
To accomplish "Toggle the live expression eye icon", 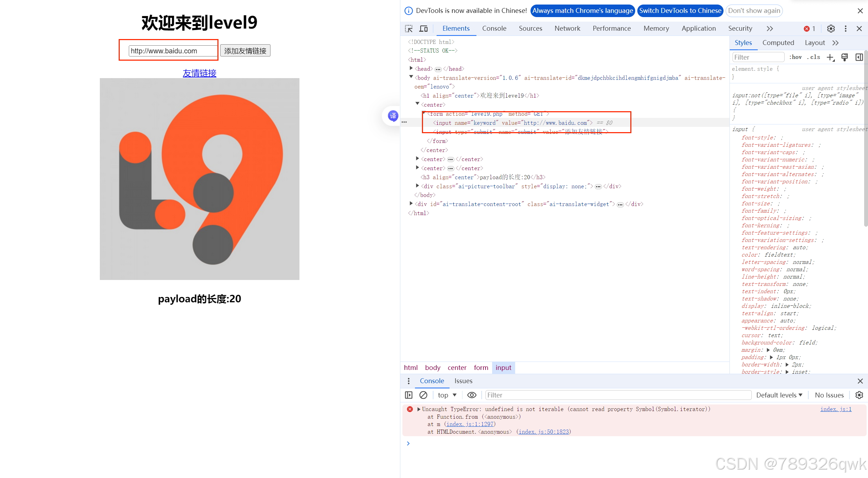I will point(472,395).
